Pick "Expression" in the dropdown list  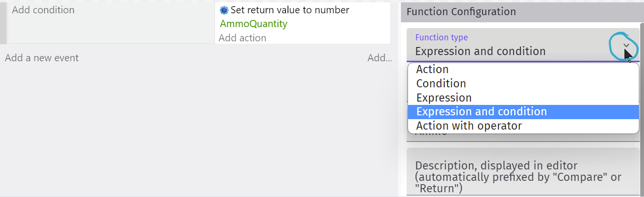444,98
